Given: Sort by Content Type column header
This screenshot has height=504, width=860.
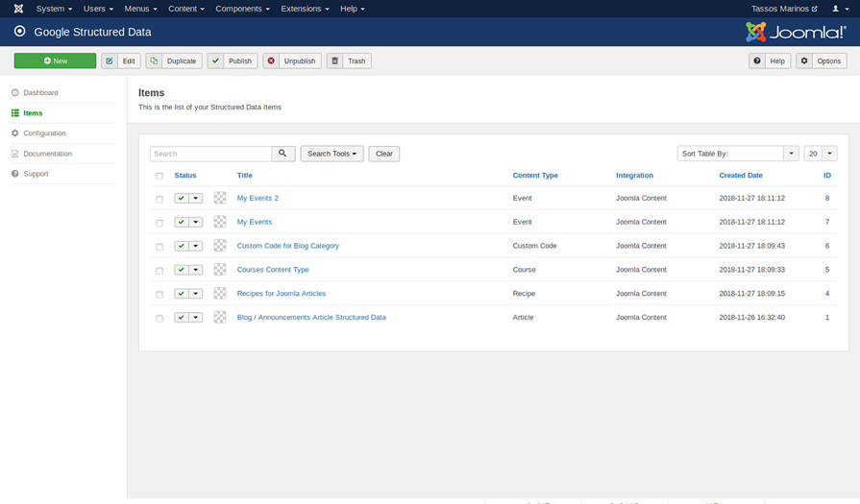Looking at the screenshot, I should coord(535,176).
